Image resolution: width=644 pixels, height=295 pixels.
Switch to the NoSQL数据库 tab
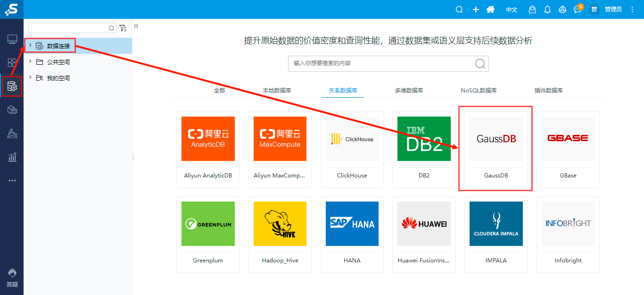479,90
